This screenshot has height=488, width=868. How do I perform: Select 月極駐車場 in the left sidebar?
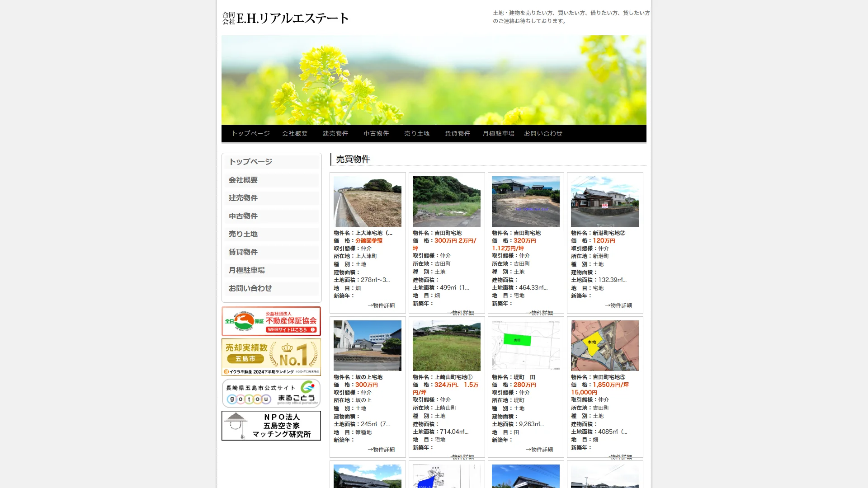tap(272, 270)
